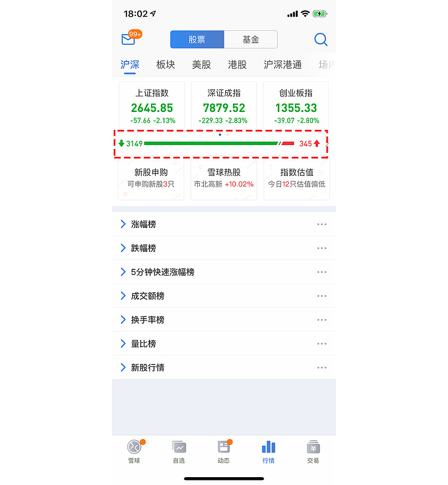This screenshot has width=448, height=485.
Task: Tap the iOS battery status indicator
Action: 320,13
